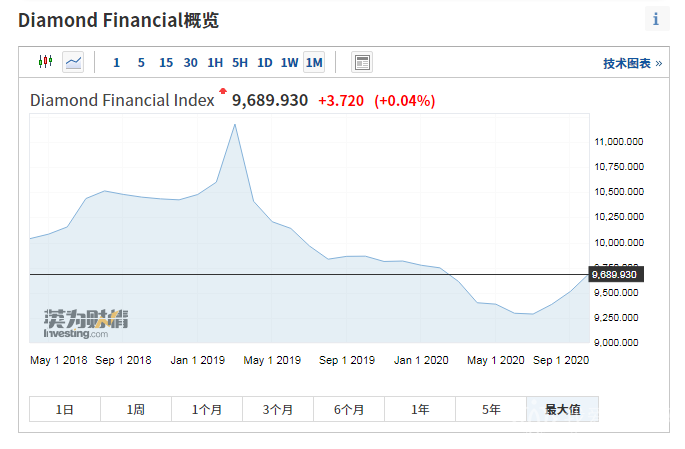Open the 技术图表 link

[x=632, y=63]
